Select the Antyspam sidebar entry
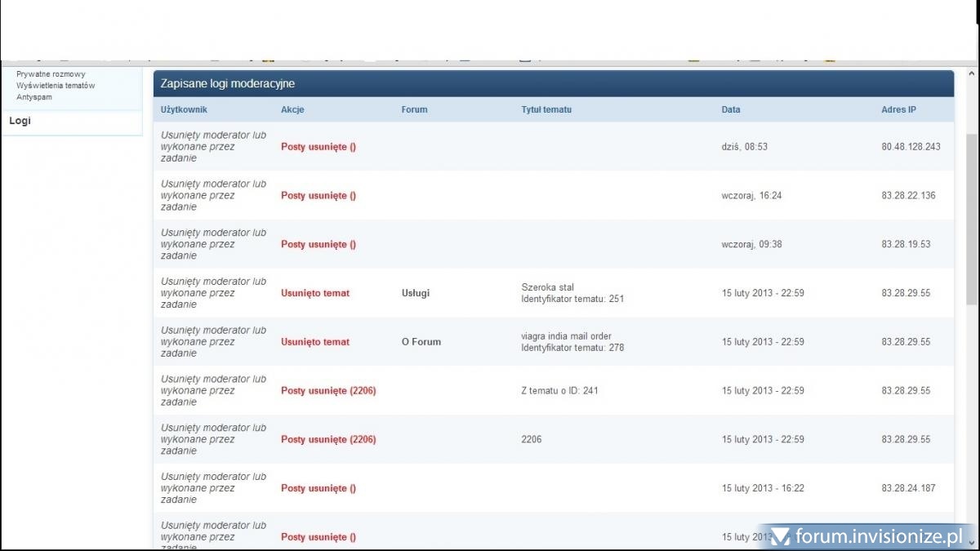 34,97
